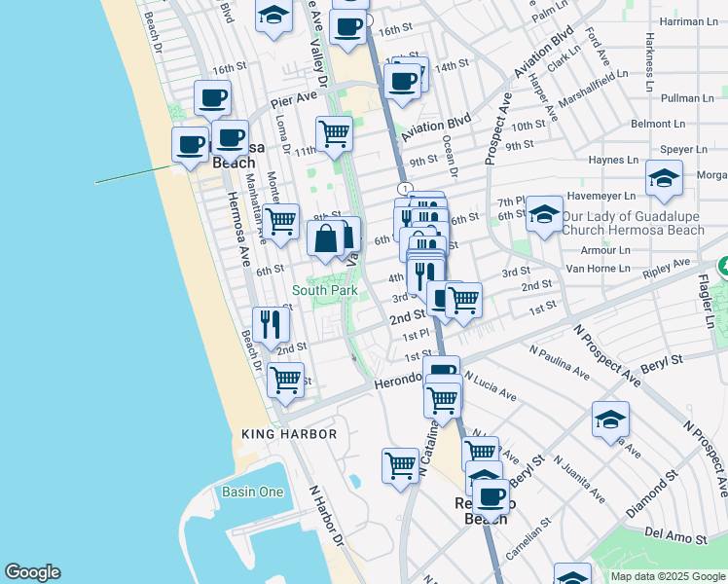728x584 pixels.
Task: Click the restaurant marker near Beach Dr
Action: coord(271,325)
